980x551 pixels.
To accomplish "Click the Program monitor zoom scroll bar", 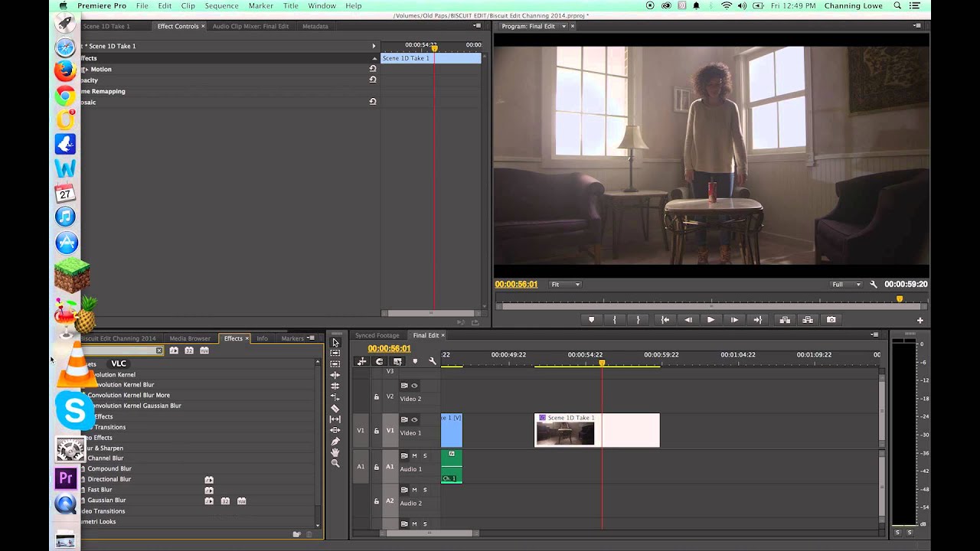I will (x=712, y=307).
